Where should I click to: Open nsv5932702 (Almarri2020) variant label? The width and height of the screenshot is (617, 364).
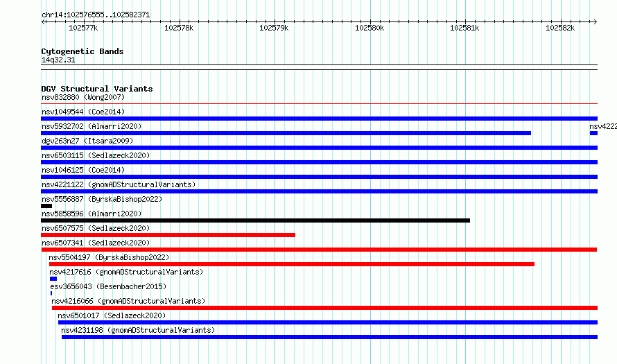point(92,126)
